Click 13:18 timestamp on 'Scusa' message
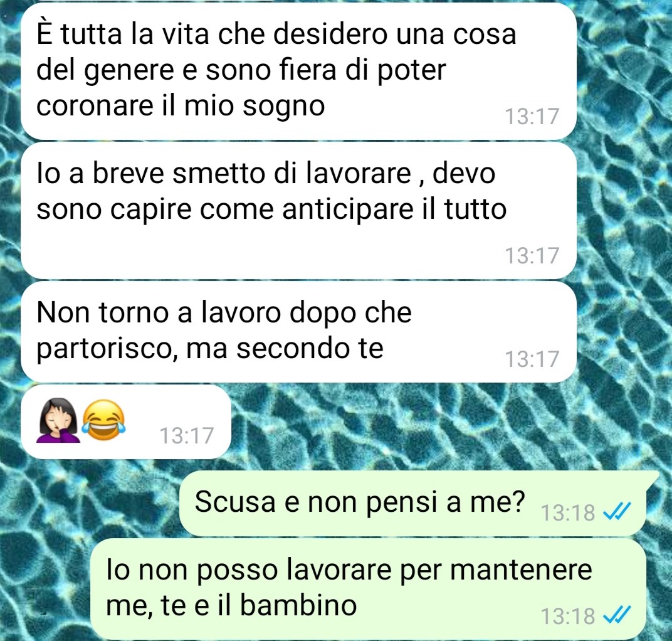672x641 pixels. coord(568,512)
